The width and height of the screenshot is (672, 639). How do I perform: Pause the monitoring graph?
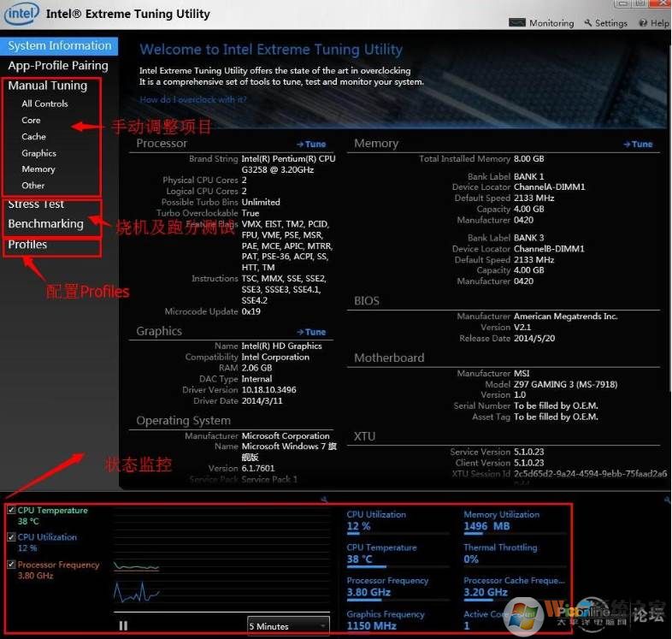coord(123,626)
